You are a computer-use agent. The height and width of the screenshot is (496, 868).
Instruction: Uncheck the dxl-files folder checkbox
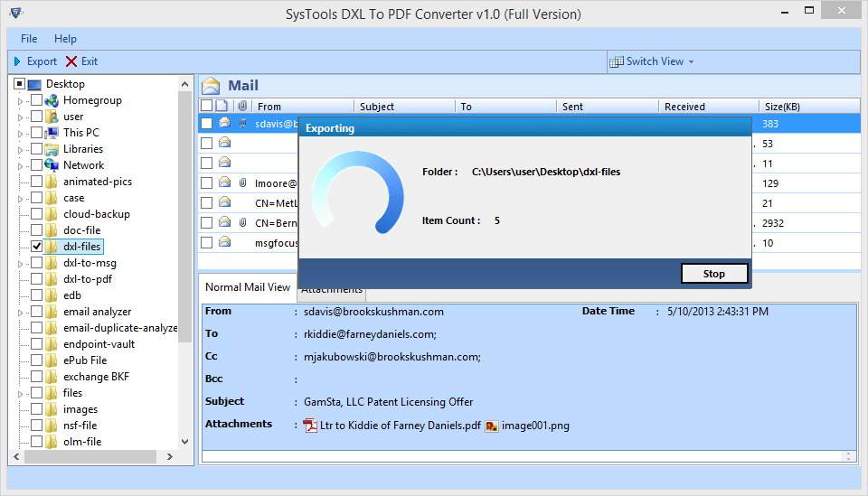pyautogui.click(x=36, y=246)
